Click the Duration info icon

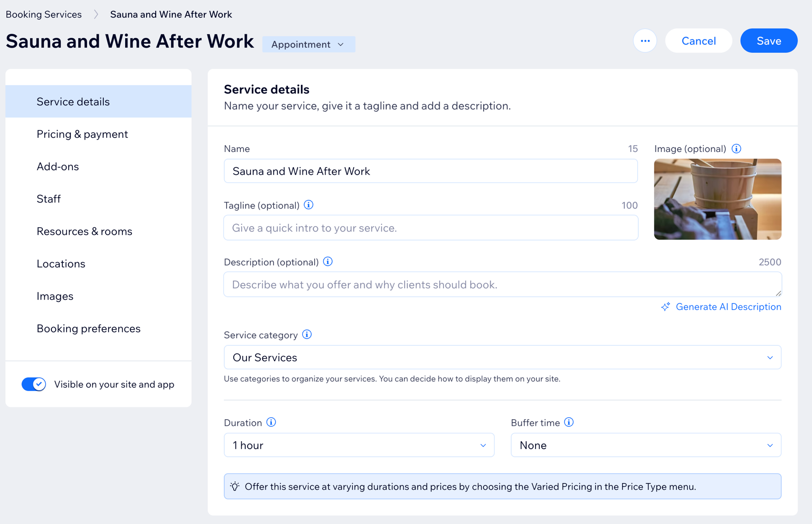tap(271, 422)
